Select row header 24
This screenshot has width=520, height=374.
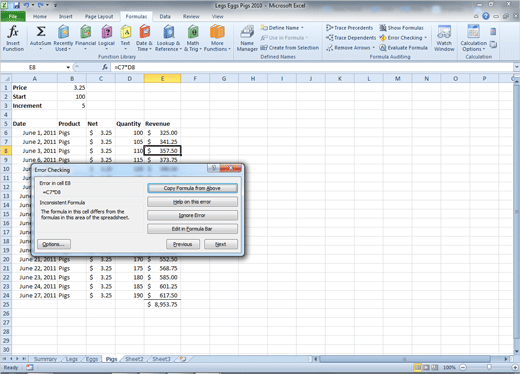point(6,295)
